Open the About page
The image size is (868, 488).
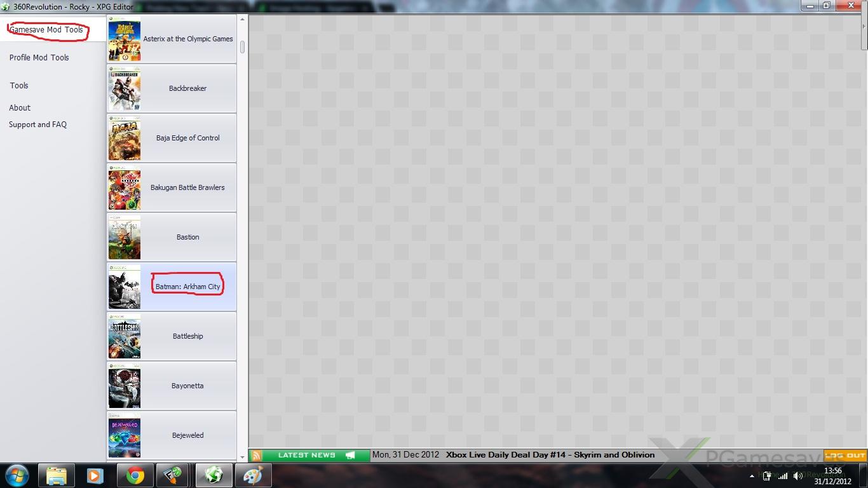20,108
